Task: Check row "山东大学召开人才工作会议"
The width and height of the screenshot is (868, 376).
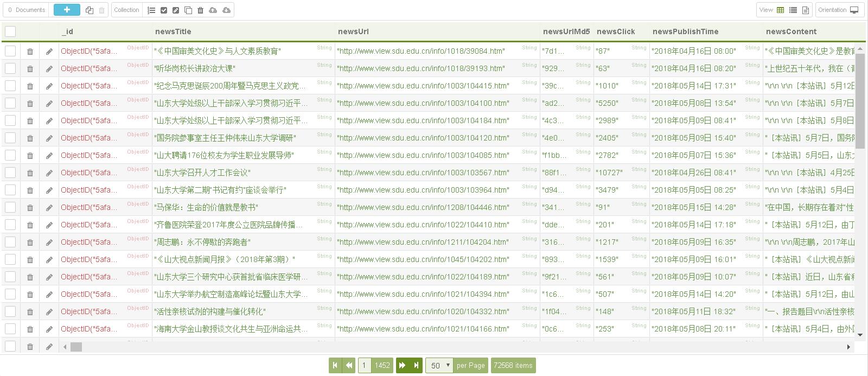Action: tap(10, 173)
